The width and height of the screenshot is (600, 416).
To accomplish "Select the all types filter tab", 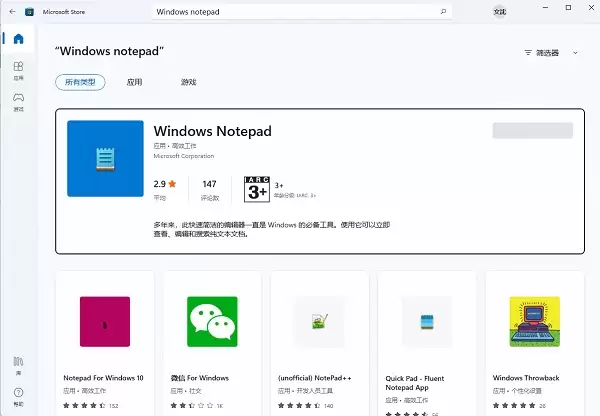I will coord(80,82).
